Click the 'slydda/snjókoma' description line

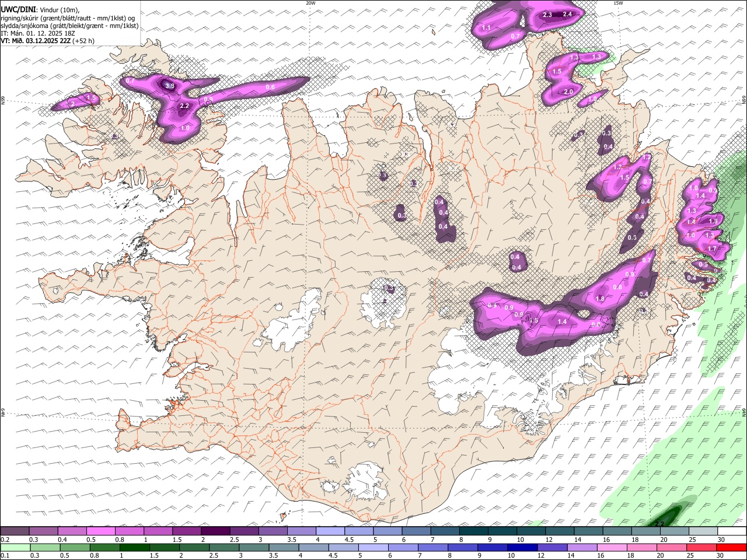tap(69, 26)
